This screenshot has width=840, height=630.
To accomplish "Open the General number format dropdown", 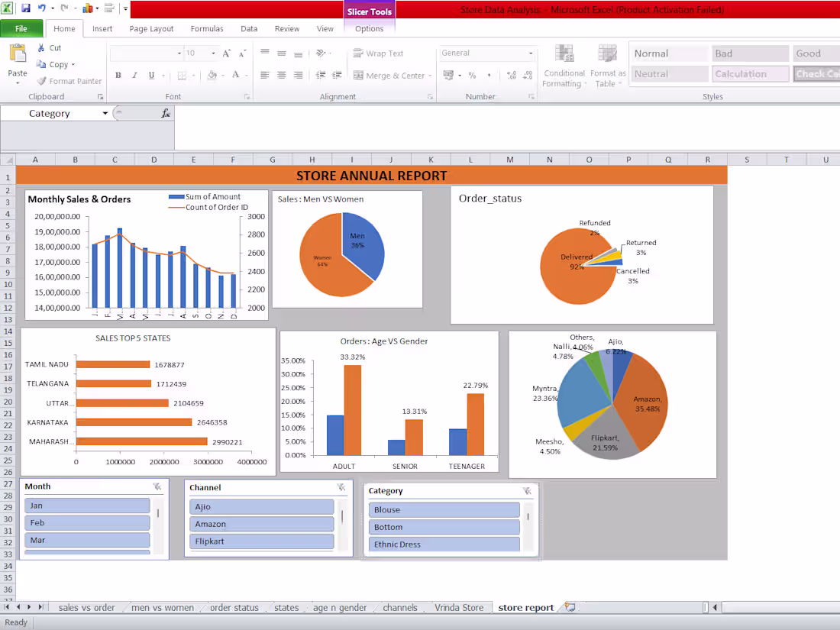I will click(x=531, y=53).
